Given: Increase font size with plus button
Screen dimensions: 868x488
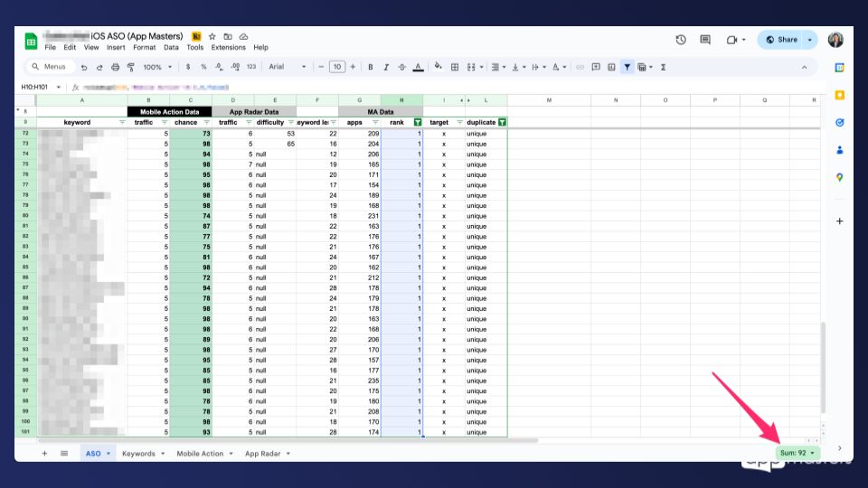Looking at the screenshot, I should [x=353, y=67].
